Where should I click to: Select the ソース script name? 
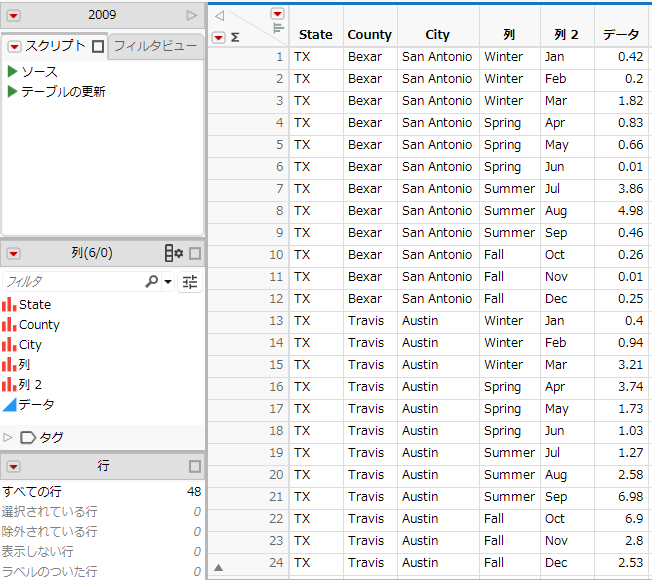[x=40, y=72]
